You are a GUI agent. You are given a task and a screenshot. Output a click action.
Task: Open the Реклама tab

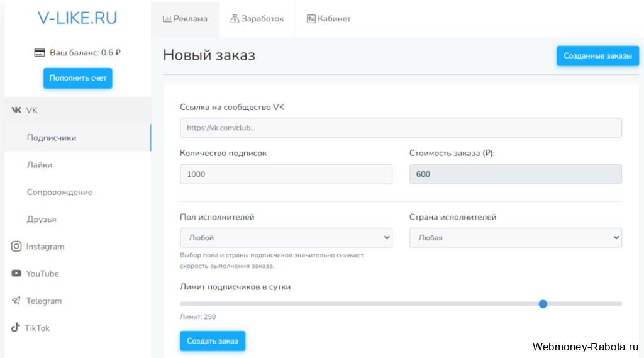click(x=186, y=19)
